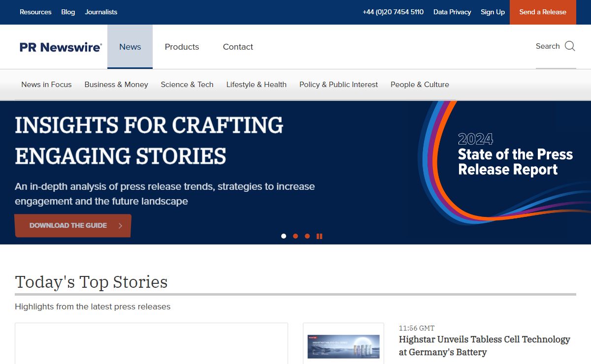Open the Journalists link

pyautogui.click(x=101, y=12)
